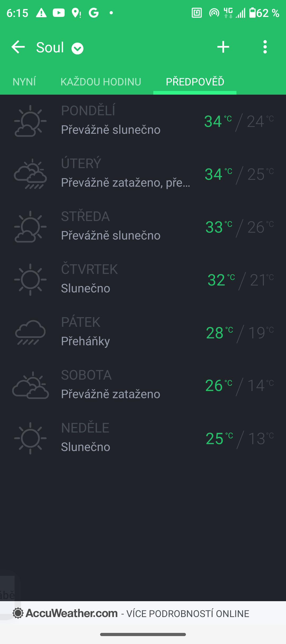Viewport: 286px width, 644px height.
Task: Tap the cloudy showers icon for Úterý
Action: click(30, 174)
